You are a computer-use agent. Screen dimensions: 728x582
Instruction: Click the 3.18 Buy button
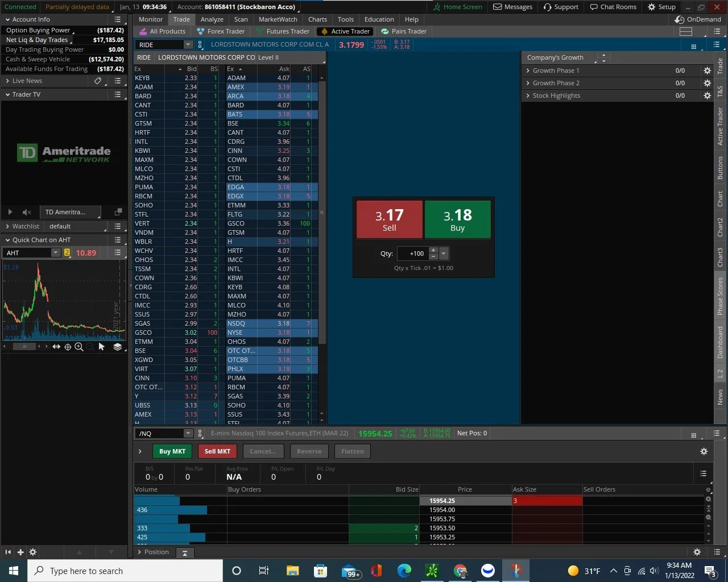click(458, 219)
